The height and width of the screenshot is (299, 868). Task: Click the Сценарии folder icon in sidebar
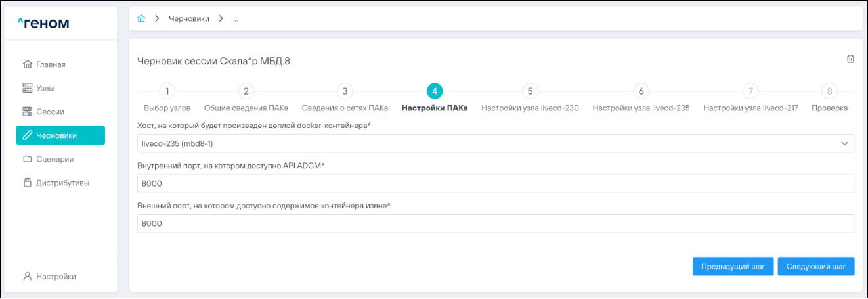[x=27, y=159]
